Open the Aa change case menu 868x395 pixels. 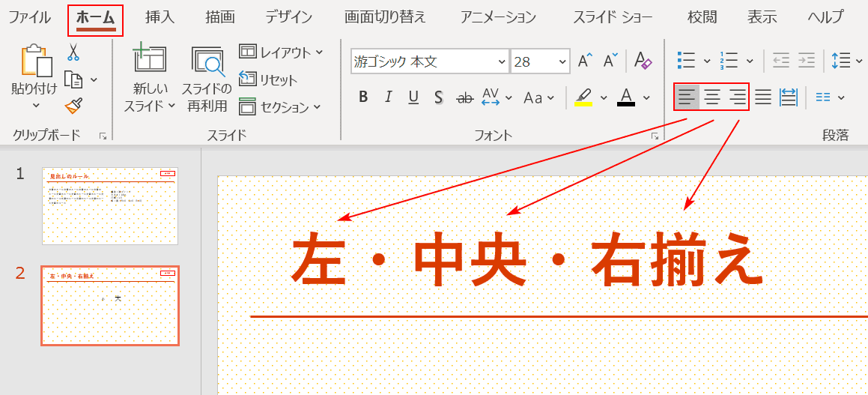click(x=538, y=97)
